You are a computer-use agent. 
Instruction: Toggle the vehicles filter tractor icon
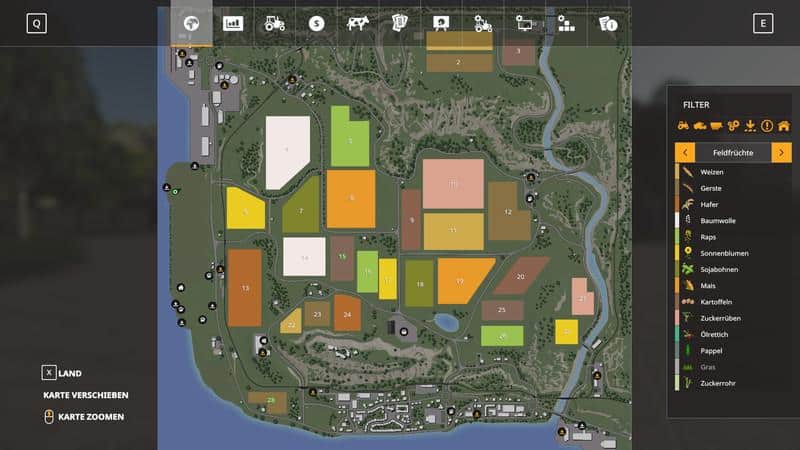point(685,126)
